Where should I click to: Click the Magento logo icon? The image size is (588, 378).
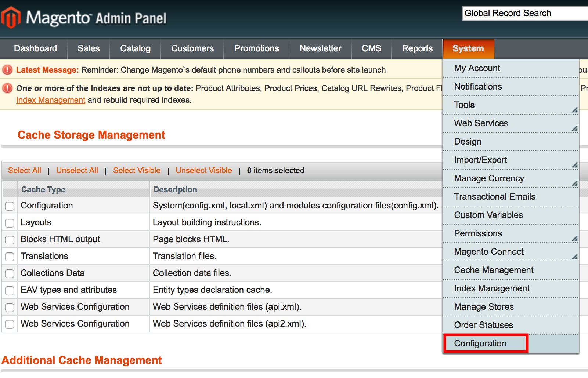(x=11, y=17)
